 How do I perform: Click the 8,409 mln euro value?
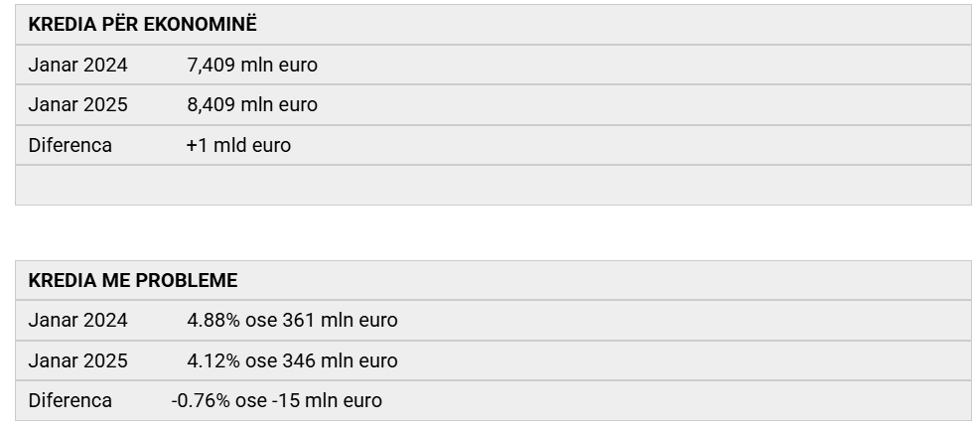(x=252, y=105)
